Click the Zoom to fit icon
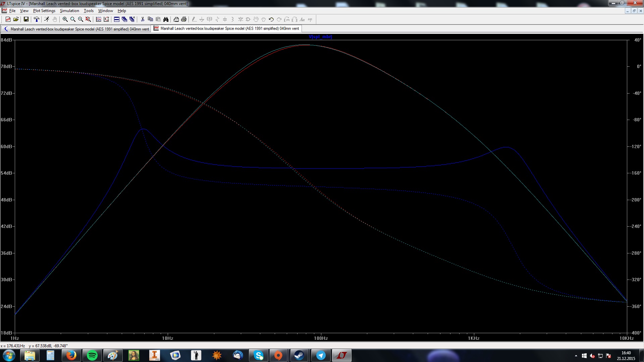 [x=88, y=19]
